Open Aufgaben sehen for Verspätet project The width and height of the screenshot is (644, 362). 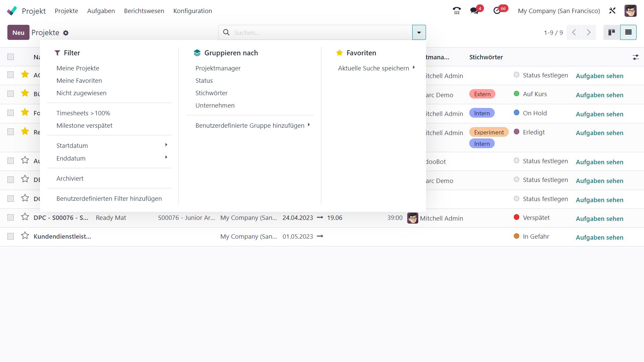point(599,219)
